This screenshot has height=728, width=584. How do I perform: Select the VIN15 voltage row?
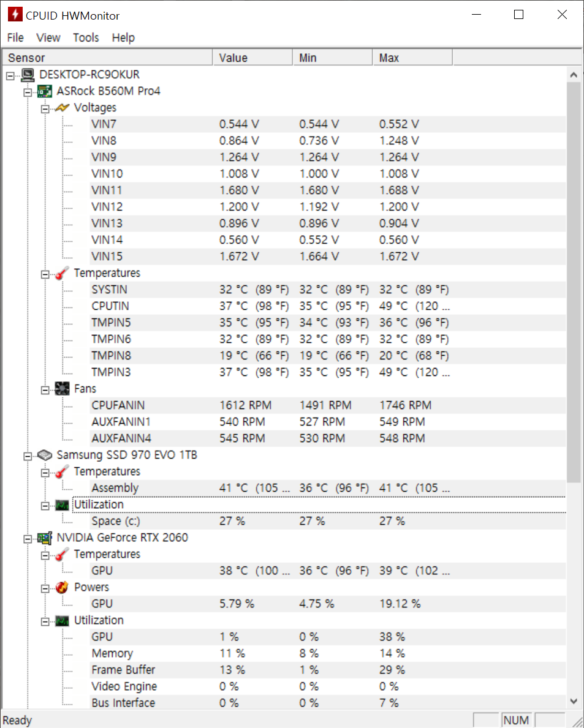pos(327,257)
